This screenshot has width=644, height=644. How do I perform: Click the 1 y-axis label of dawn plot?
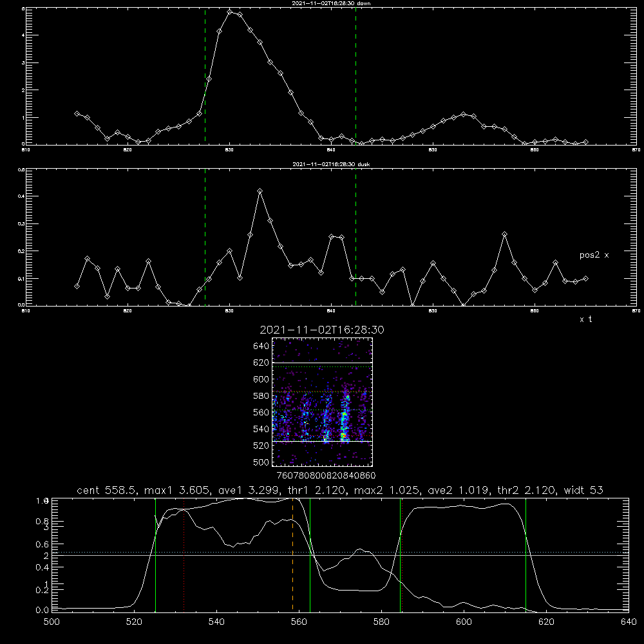coord(23,117)
